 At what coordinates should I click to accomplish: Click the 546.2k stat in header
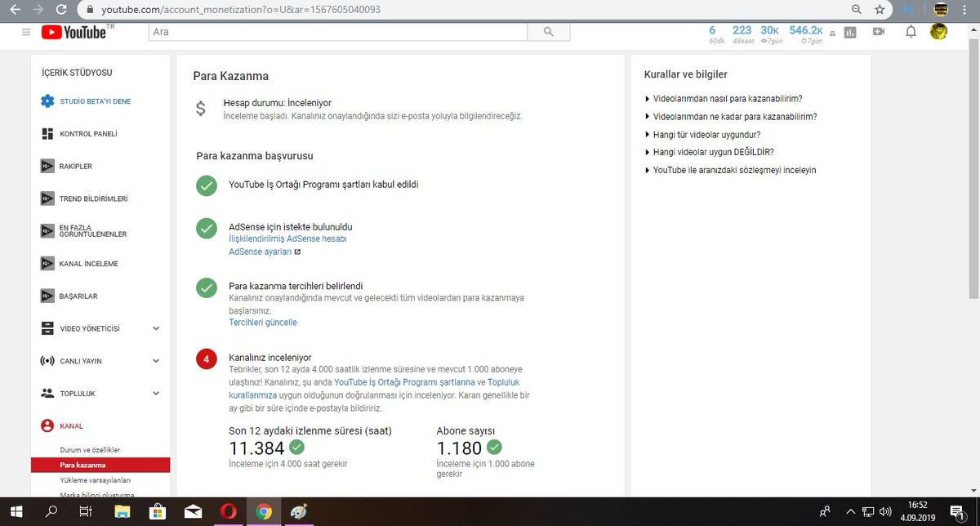click(x=806, y=29)
